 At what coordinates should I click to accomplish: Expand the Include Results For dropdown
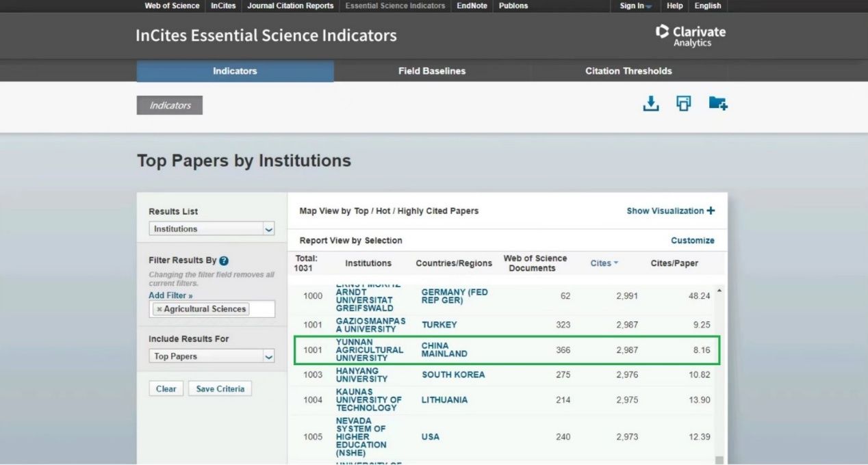pyautogui.click(x=212, y=356)
